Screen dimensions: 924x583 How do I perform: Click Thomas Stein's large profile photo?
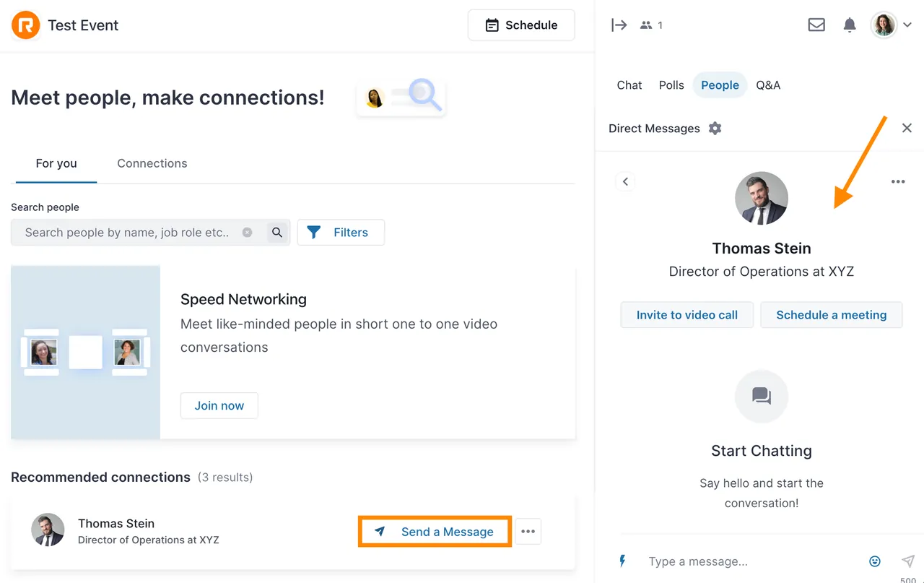[x=762, y=199]
